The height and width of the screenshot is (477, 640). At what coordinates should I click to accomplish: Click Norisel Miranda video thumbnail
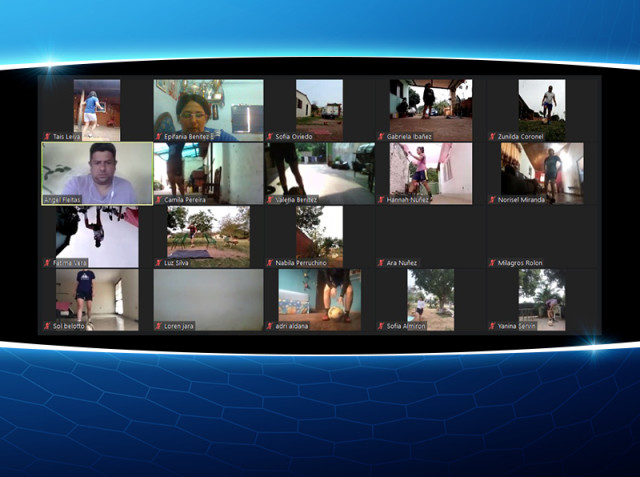pyautogui.click(x=542, y=173)
